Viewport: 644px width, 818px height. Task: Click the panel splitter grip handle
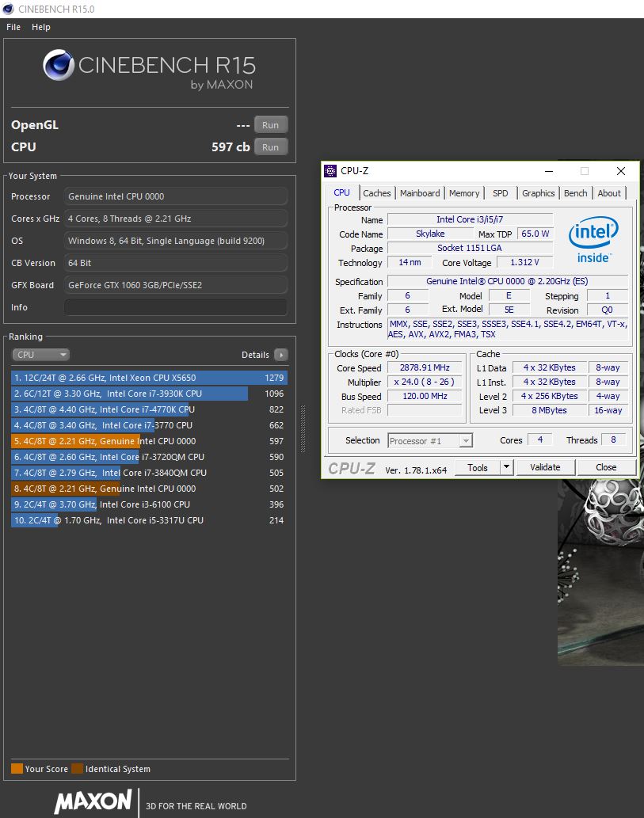pyautogui.click(x=303, y=429)
